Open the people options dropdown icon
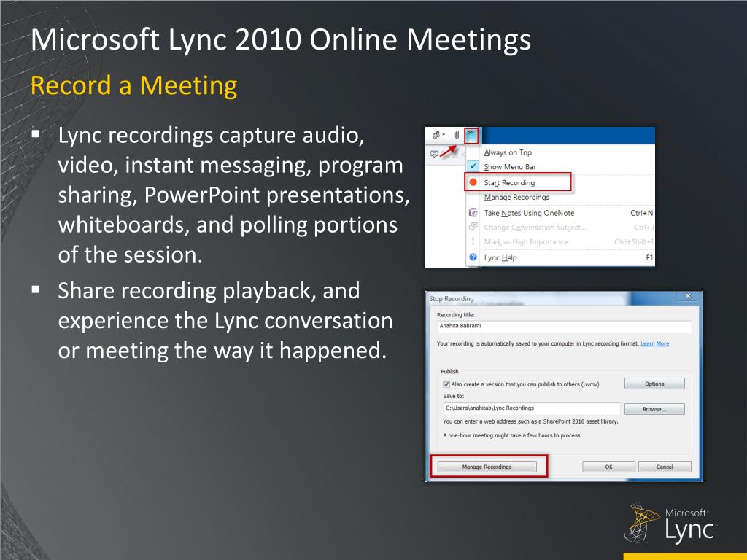The width and height of the screenshot is (747, 560). 438,135
